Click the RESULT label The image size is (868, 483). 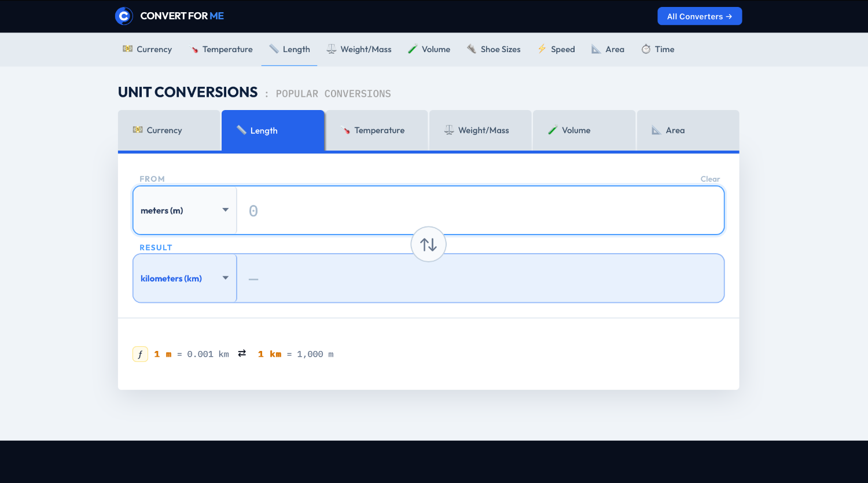pyautogui.click(x=156, y=247)
